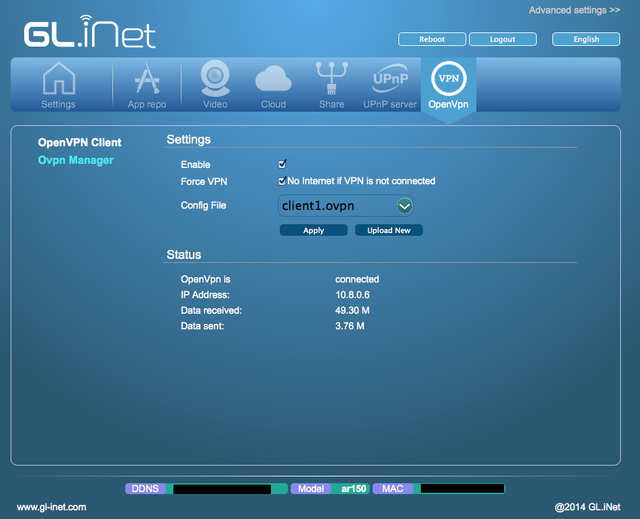The image size is (640, 519).
Task: Click the Logout button
Action: coord(502,39)
